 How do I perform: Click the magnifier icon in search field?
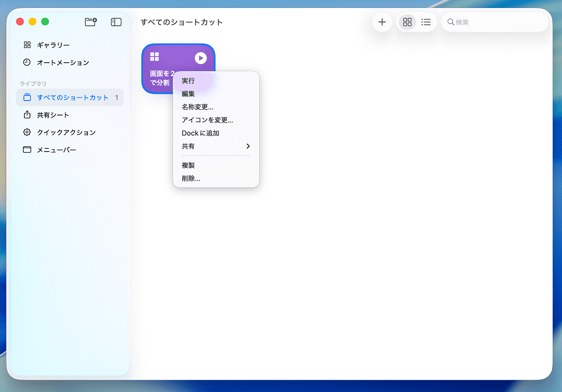coord(451,22)
